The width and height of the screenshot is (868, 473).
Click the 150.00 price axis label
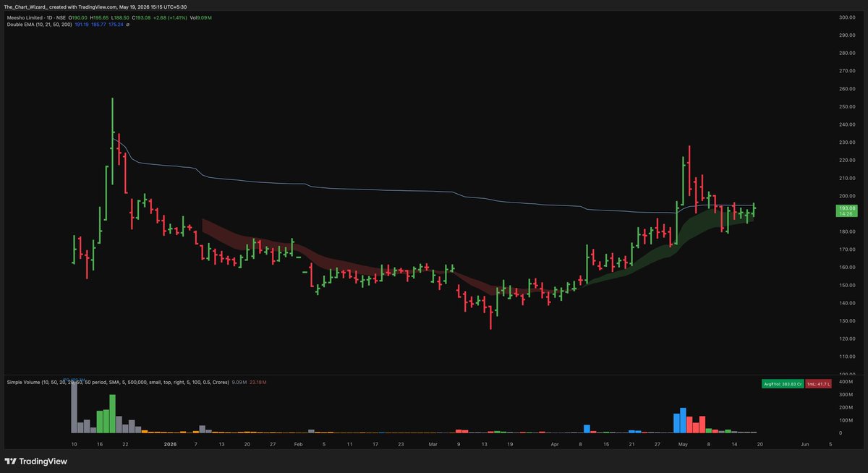[x=847, y=285]
